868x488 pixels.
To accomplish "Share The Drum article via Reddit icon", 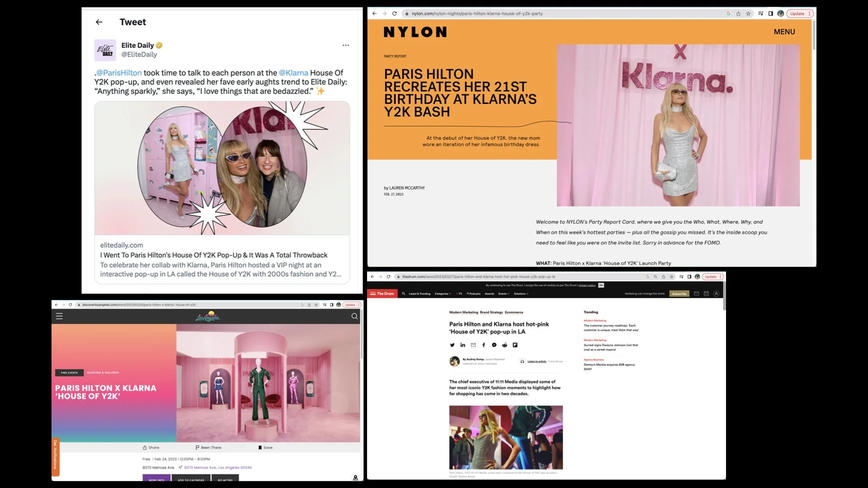I will [505, 345].
